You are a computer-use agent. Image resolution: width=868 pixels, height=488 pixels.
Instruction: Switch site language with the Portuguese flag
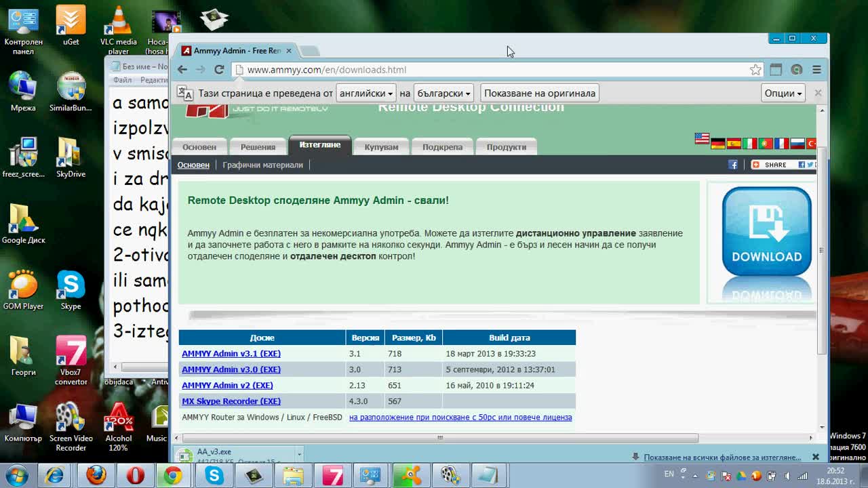point(766,143)
